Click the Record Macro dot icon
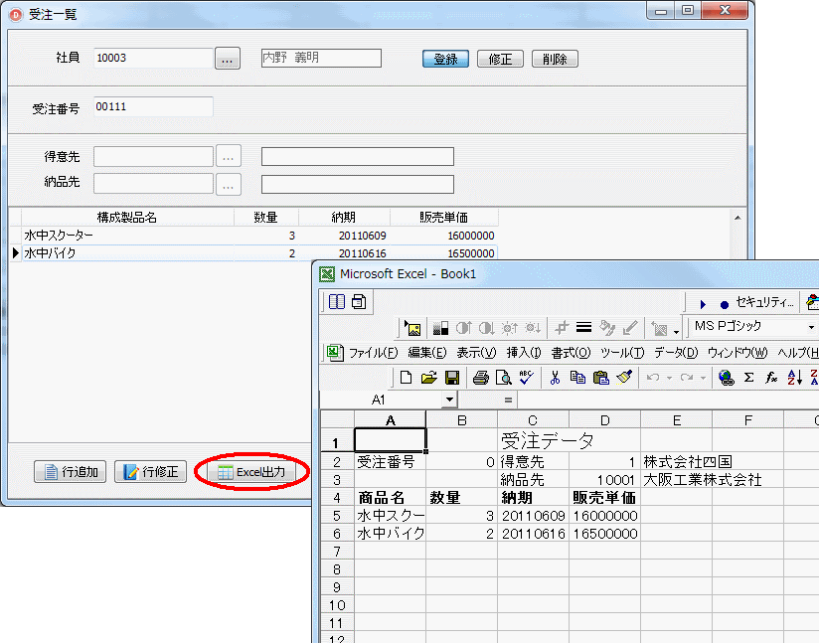Screen dimensions: 820x644 (x=725, y=304)
